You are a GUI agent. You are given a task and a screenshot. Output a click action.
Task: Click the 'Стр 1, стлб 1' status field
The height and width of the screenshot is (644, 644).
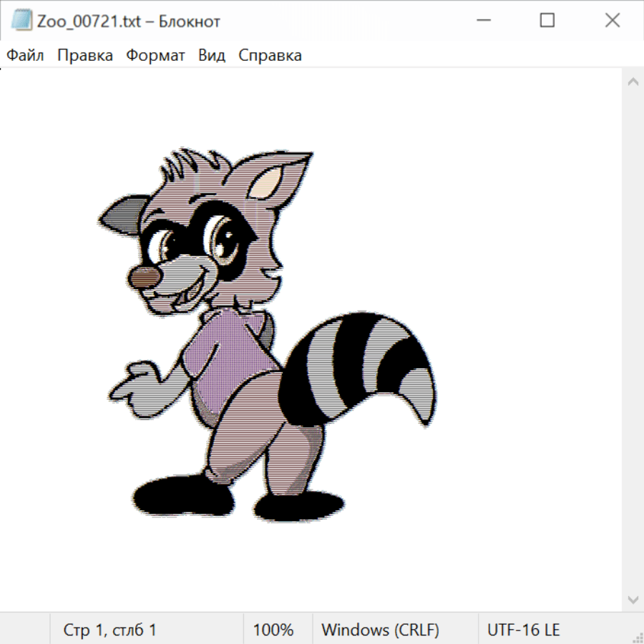pos(109,630)
